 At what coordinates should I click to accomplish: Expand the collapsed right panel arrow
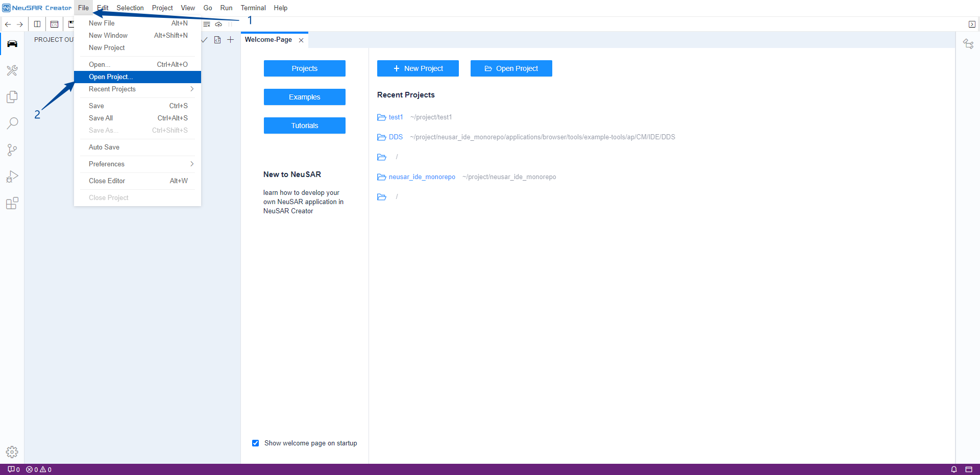pos(972,24)
